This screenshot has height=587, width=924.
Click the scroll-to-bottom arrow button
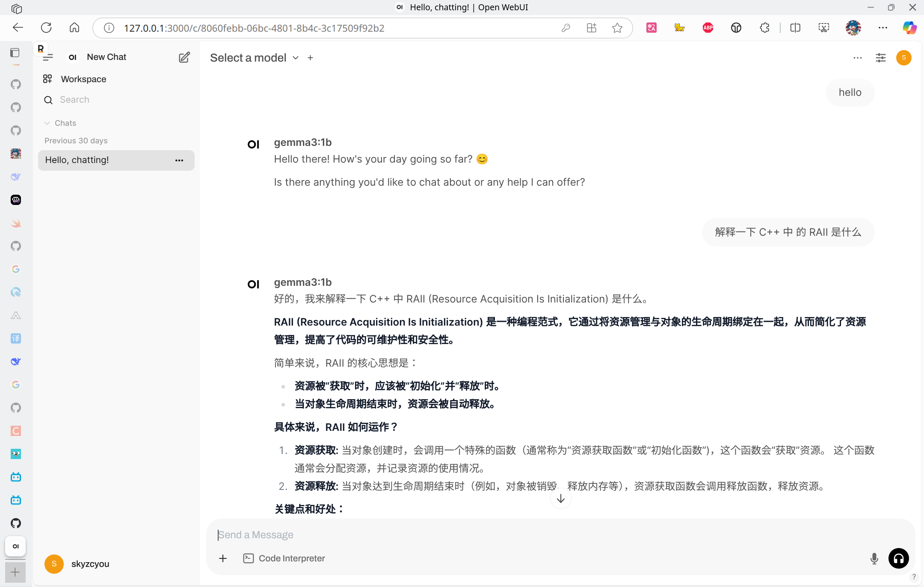(x=560, y=499)
